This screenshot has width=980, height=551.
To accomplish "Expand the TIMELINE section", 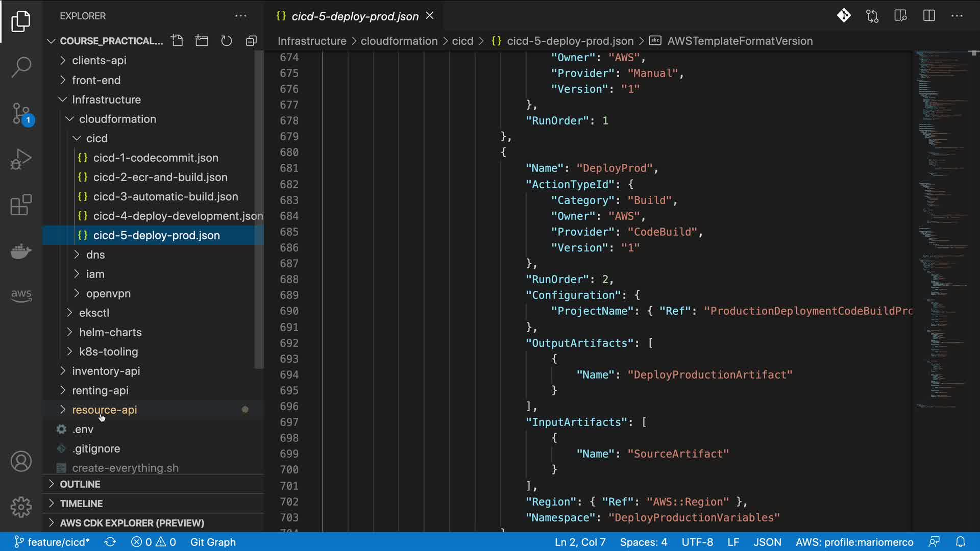I will pos(81,503).
